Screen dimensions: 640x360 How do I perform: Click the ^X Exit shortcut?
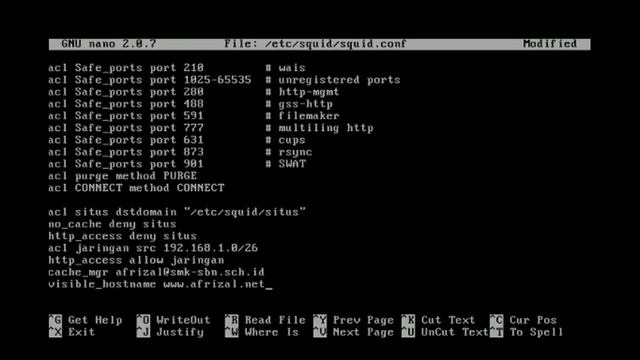(72, 332)
